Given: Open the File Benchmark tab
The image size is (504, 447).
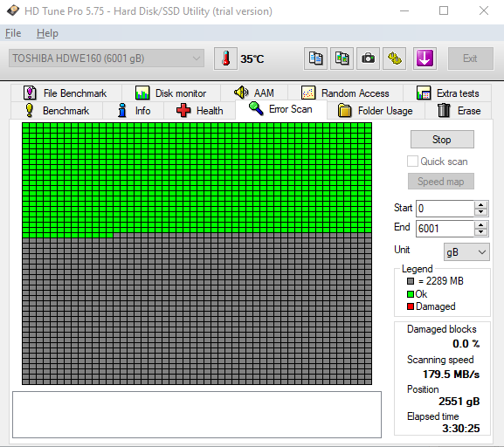Looking at the screenshot, I should tap(66, 93).
